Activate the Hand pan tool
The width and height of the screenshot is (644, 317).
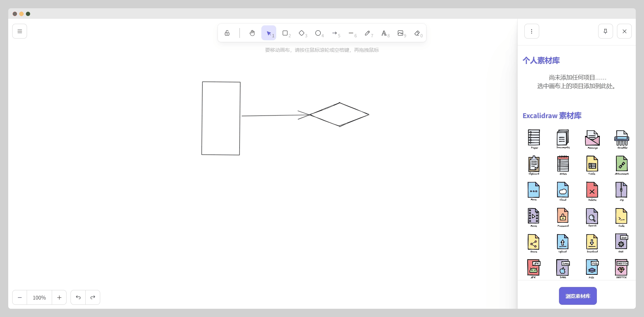pos(252,33)
